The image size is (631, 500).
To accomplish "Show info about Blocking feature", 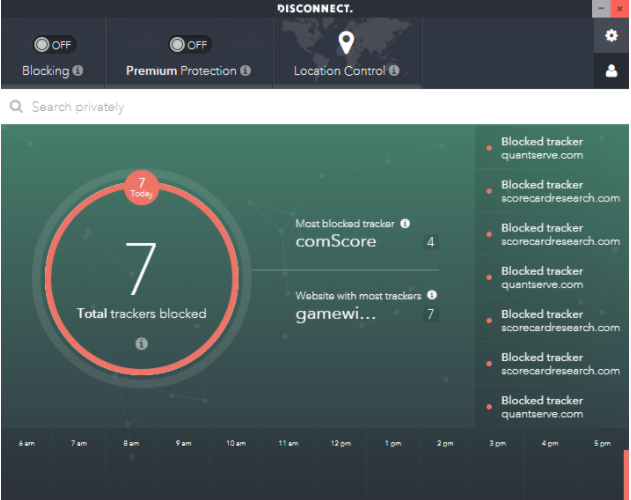I will [x=78, y=71].
